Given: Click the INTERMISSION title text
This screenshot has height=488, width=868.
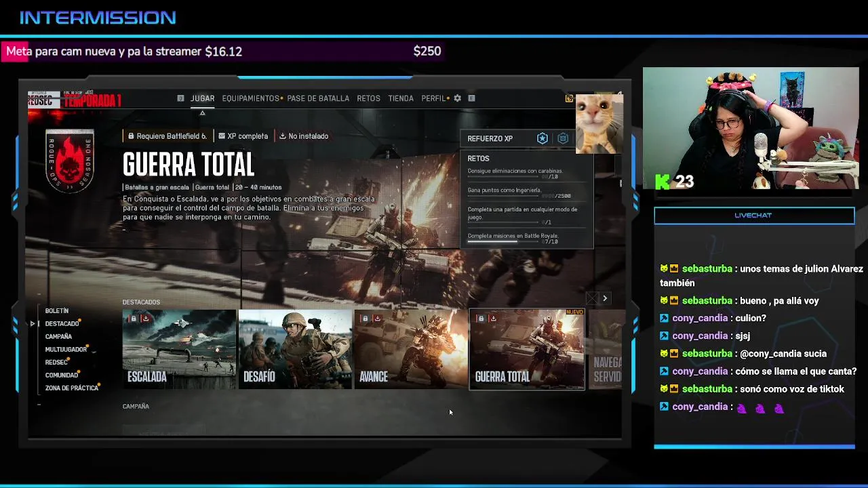Looking at the screenshot, I should (98, 18).
